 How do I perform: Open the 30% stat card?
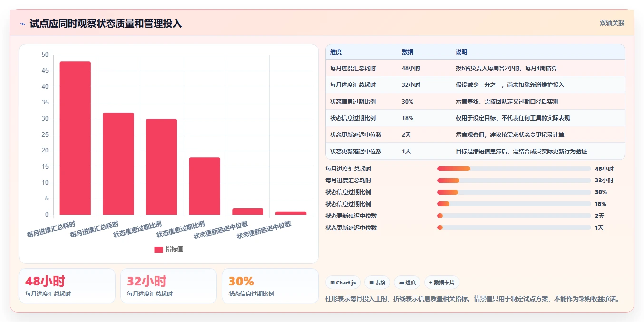pos(270,286)
